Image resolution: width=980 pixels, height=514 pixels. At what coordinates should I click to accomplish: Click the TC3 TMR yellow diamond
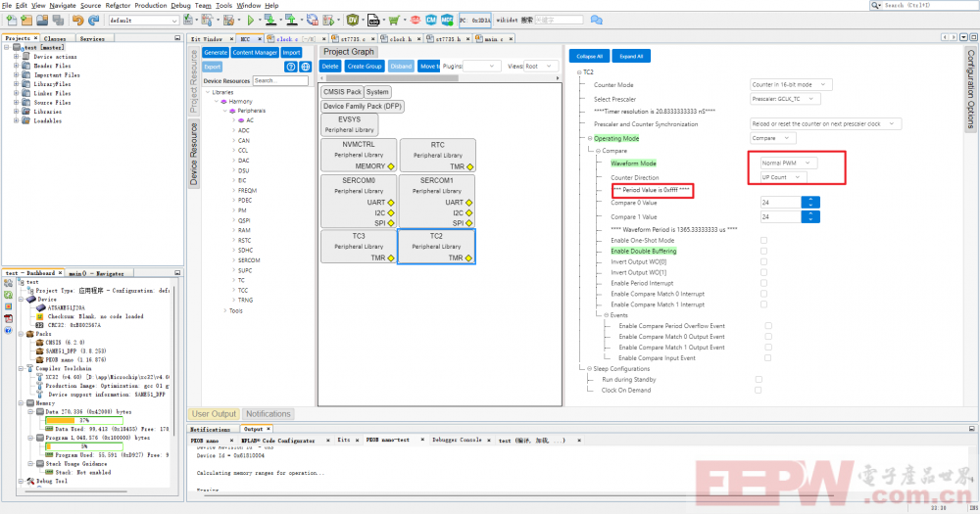[391, 257]
